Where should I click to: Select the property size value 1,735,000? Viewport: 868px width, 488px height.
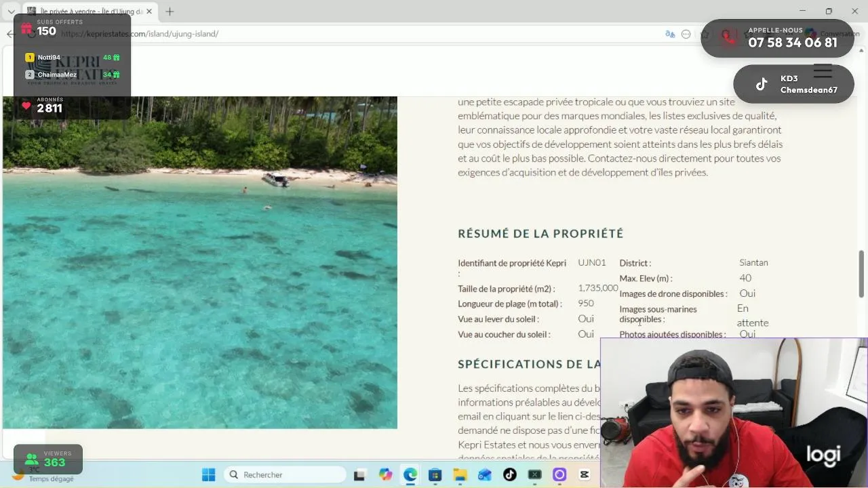coord(598,288)
